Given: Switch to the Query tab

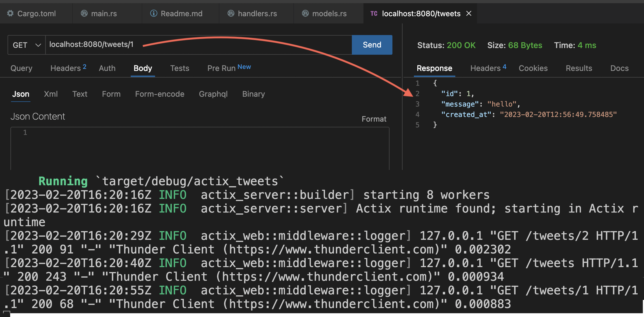Looking at the screenshot, I should point(21,68).
